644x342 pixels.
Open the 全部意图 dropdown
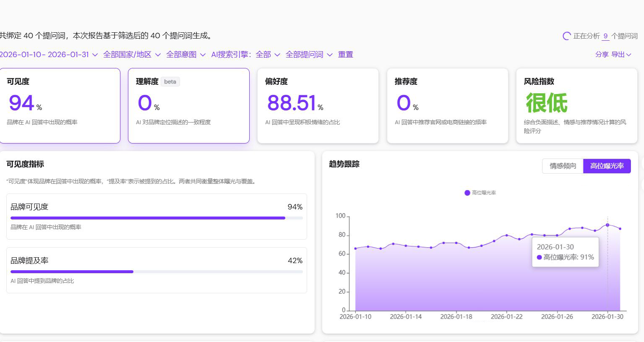185,55
